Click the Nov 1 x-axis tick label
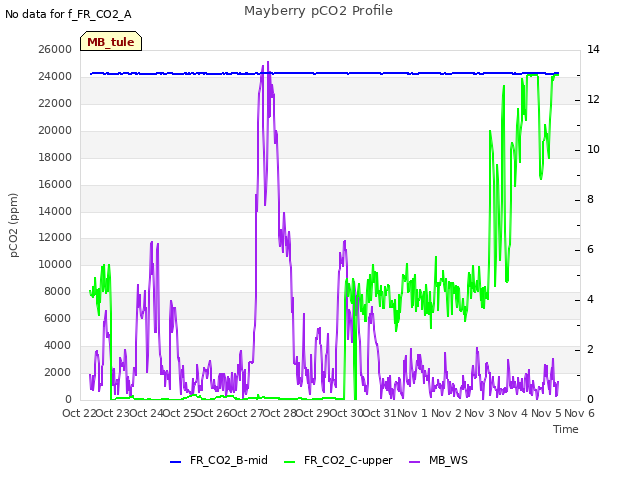The width and height of the screenshot is (640, 480). pyautogui.click(x=412, y=413)
